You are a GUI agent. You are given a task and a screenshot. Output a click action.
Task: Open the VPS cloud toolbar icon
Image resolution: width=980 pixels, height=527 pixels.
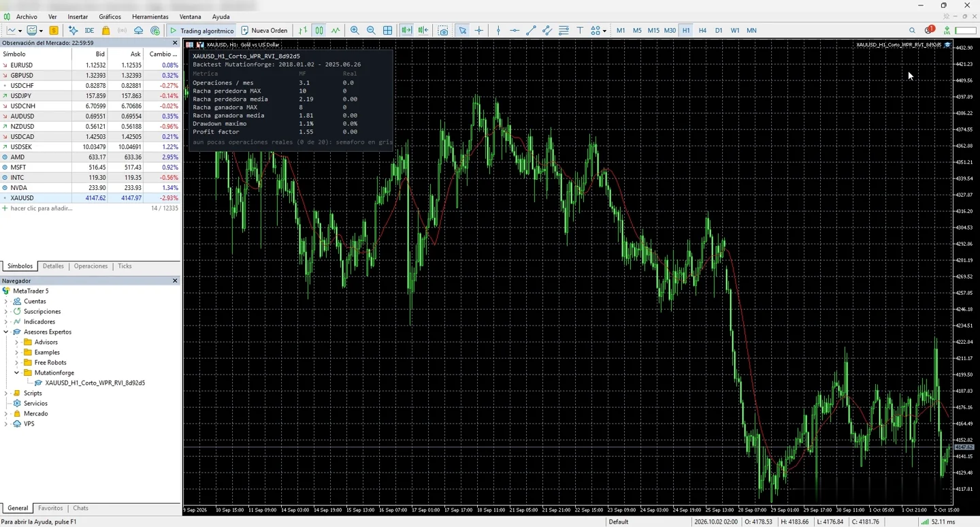(x=139, y=31)
